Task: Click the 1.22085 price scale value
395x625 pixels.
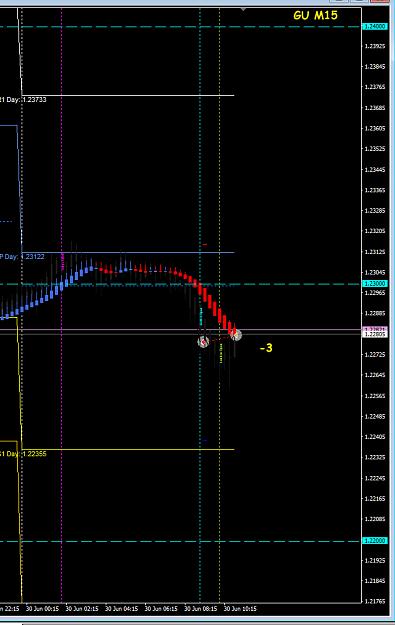Action: (x=375, y=519)
